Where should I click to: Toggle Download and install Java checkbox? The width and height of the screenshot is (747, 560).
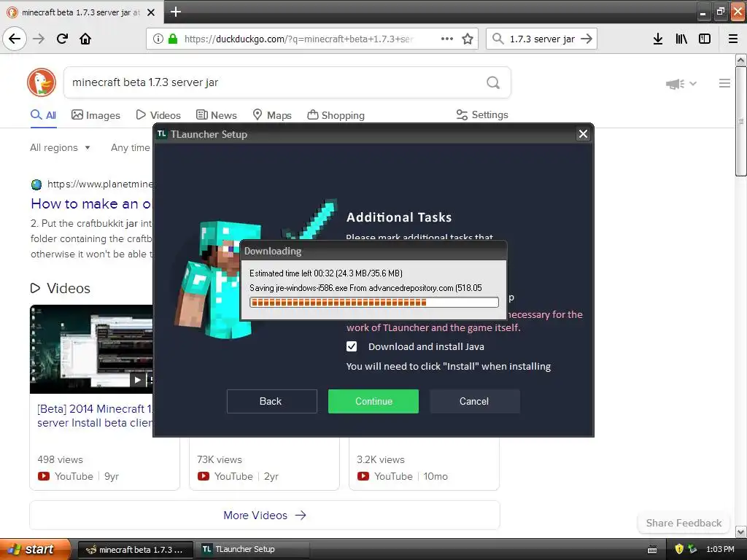tap(352, 346)
